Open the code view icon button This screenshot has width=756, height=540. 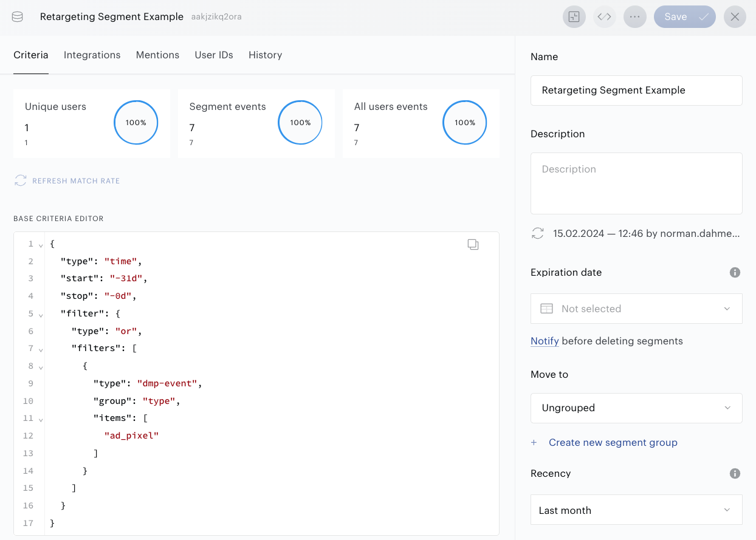[x=604, y=17]
